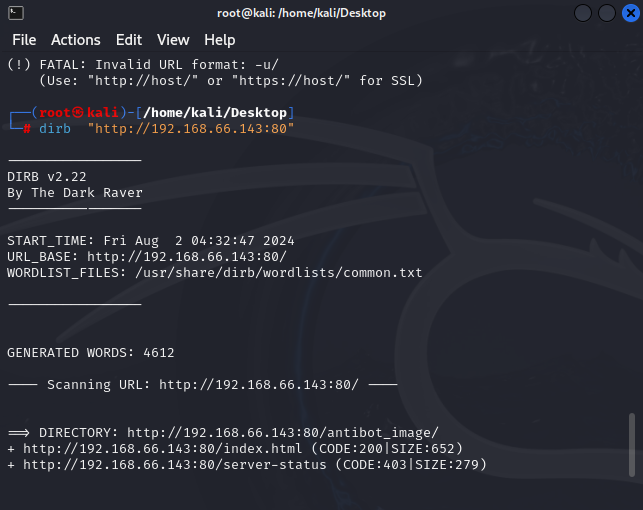
Task: Click the quoted URL in dirb command
Action: point(190,129)
